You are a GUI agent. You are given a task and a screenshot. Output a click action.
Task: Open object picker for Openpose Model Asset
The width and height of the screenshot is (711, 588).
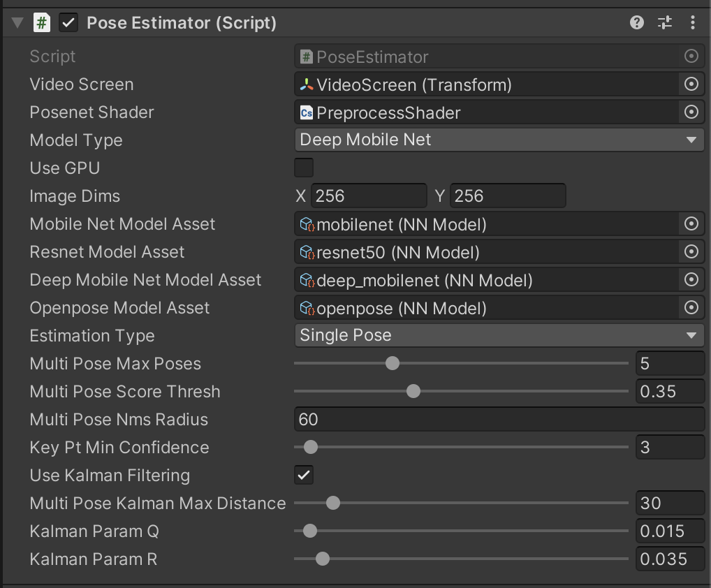691,307
